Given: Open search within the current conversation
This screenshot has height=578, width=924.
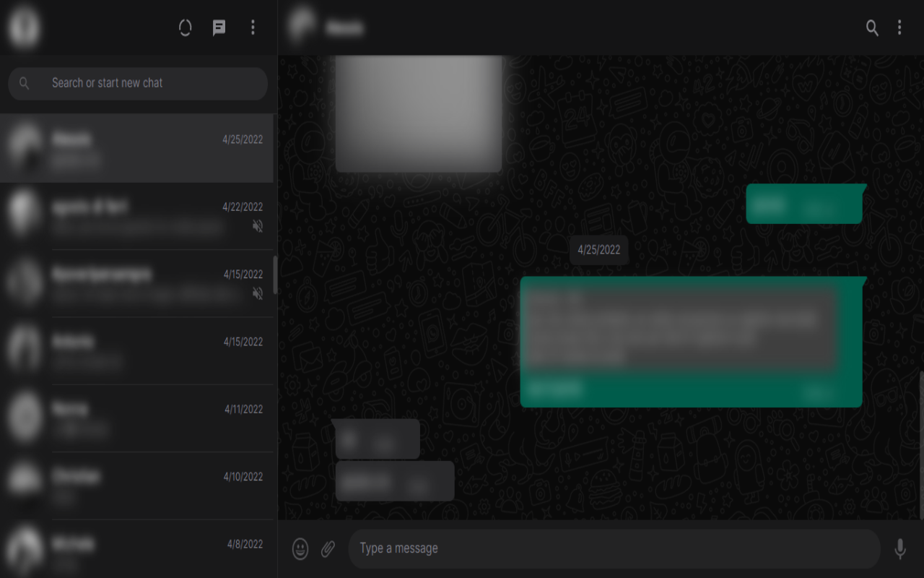Looking at the screenshot, I should 872,29.
